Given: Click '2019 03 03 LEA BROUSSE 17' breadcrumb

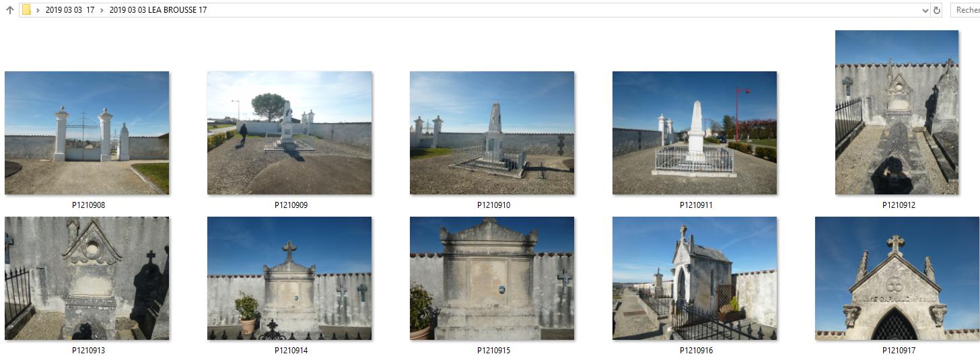Looking at the screenshot, I should click(x=158, y=10).
